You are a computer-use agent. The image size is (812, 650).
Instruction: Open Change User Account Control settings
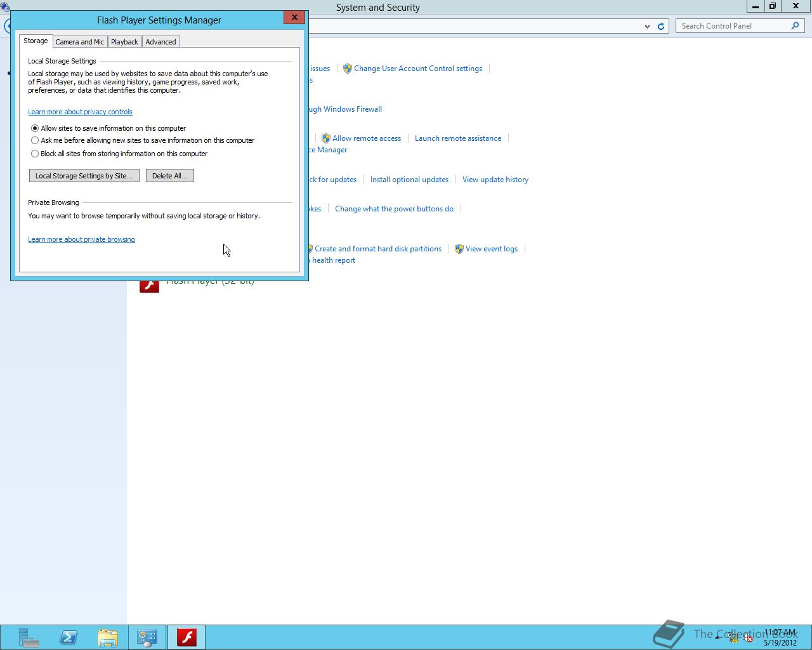click(418, 69)
